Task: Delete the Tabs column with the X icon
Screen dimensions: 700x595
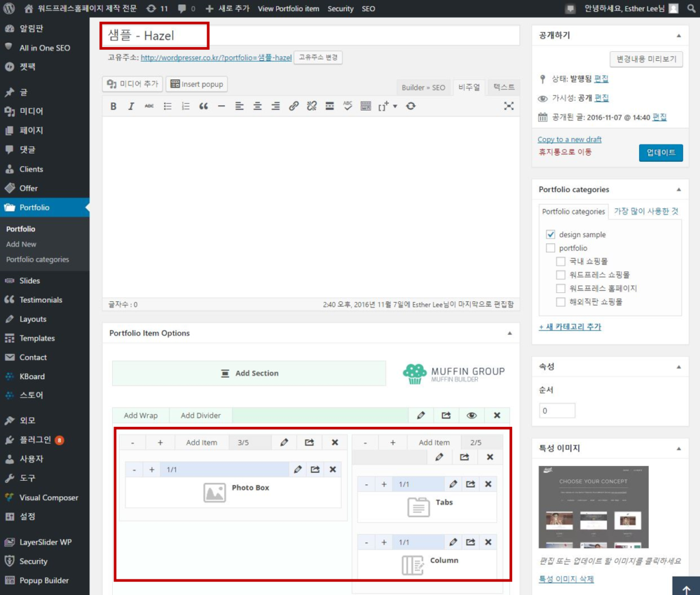Action: tap(488, 484)
